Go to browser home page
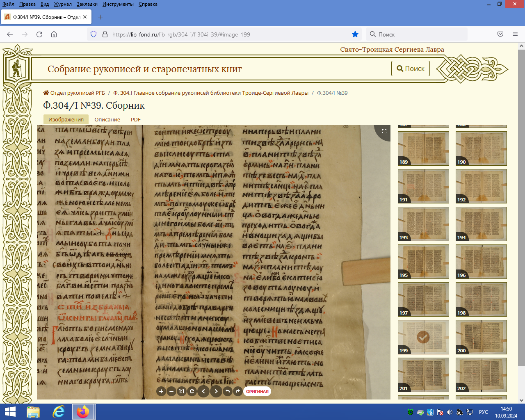The image size is (525, 420). 54,34
